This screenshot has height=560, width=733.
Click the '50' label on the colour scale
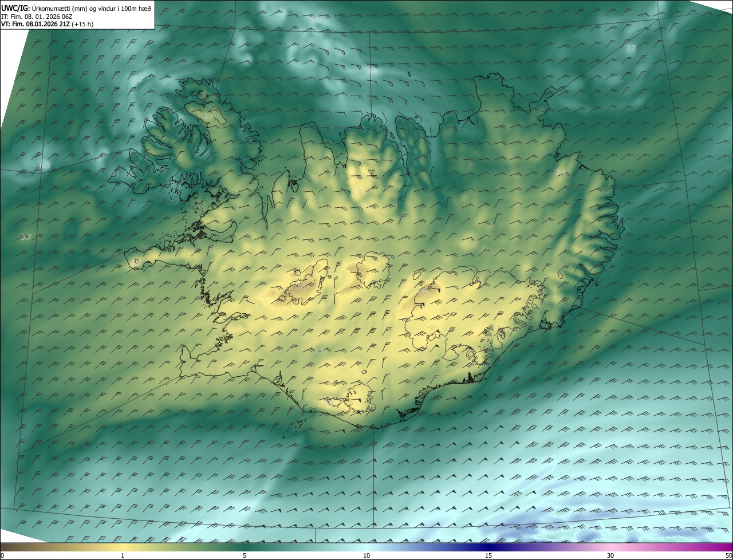click(728, 555)
